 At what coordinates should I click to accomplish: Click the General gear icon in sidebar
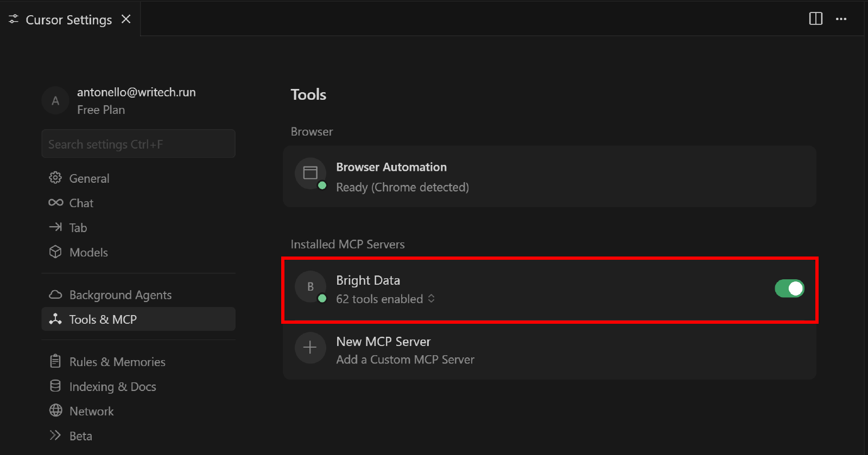pyautogui.click(x=55, y=178)
